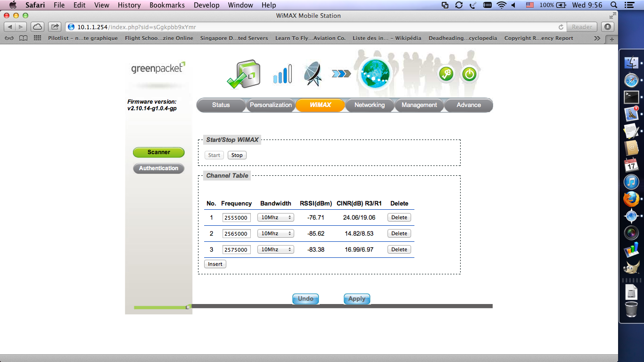Add new tab with plus button
Screen dimensions: 644x362
pyautogui.click(x=612, y=39)
